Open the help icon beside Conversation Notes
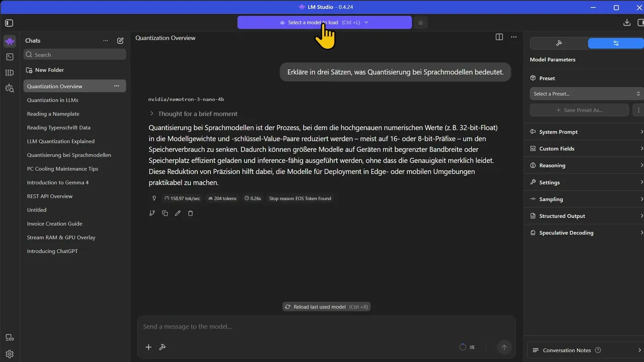The image size is (644, 362). (598, 350)
